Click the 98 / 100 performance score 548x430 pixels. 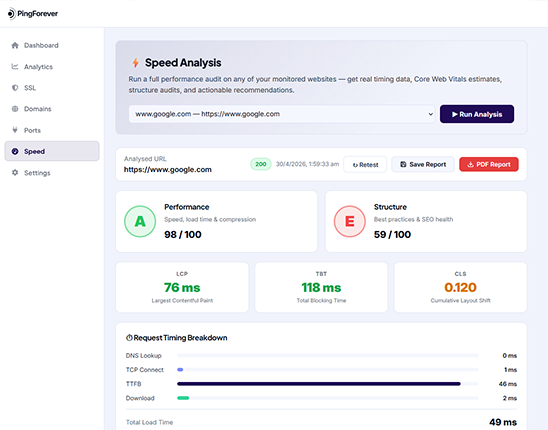[183, 235]
